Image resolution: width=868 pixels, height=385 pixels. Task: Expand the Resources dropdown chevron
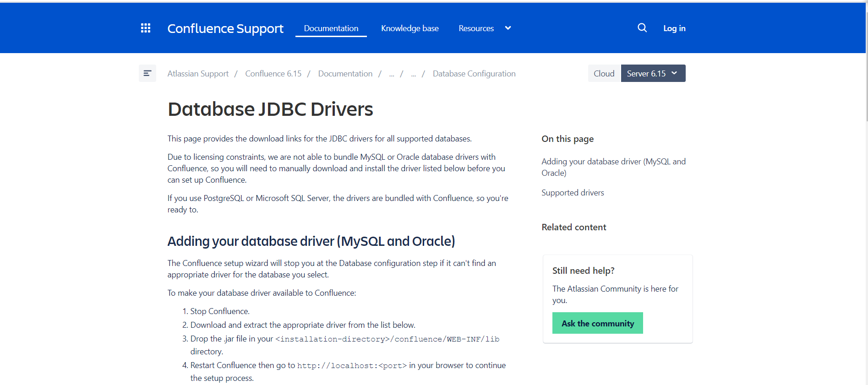point(508,28)
